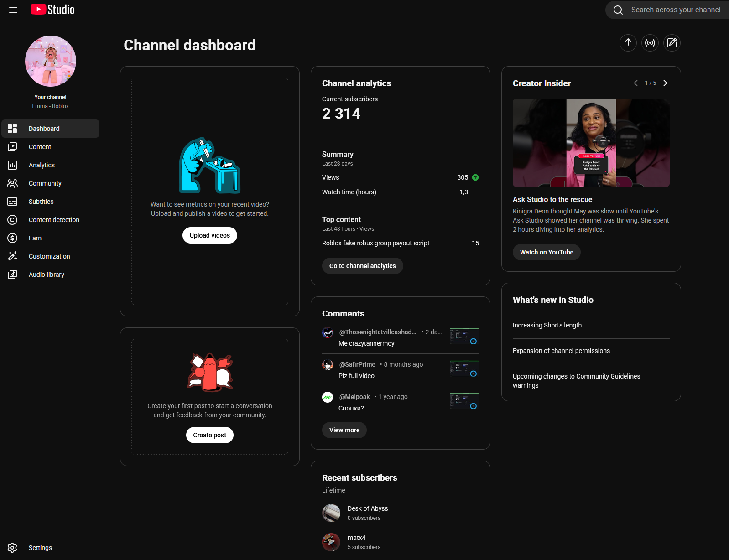Click the Desk of Abyss subscriber name

(x=368, y=508)
